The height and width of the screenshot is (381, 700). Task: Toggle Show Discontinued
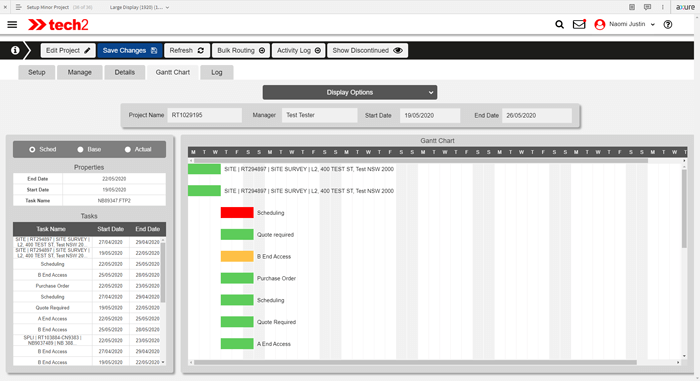point(367,50)
